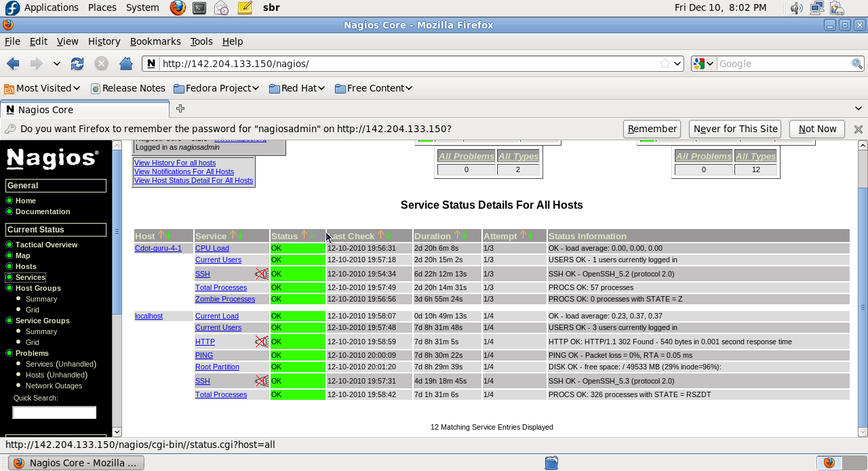Open back/forward history dropdown arrow
The width and height of the screenshot is (868, 471).
pyautogui.click(x=57, y=64)
